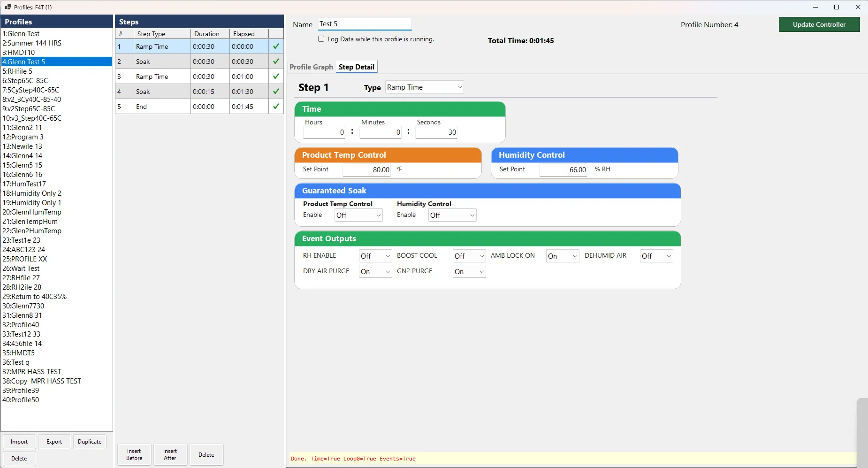868x468 pixels.
Task: Open the DRY AIR PURGE event dropdown
Action: [x=375, y=271]
